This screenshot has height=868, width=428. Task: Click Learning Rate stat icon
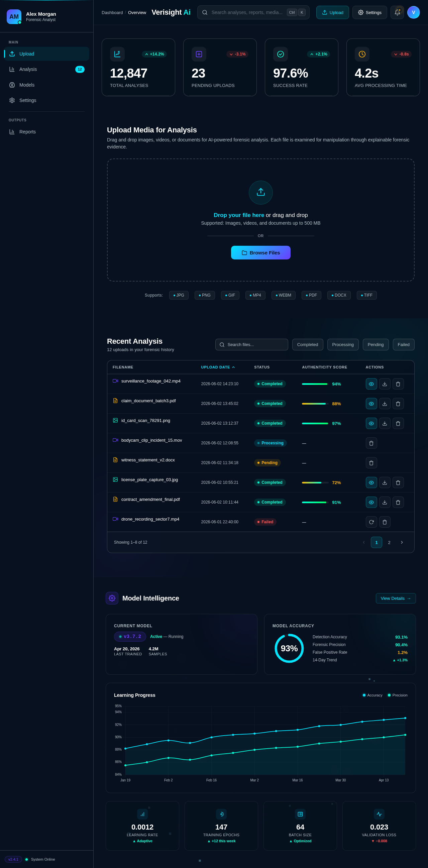[x=142, y=814]
